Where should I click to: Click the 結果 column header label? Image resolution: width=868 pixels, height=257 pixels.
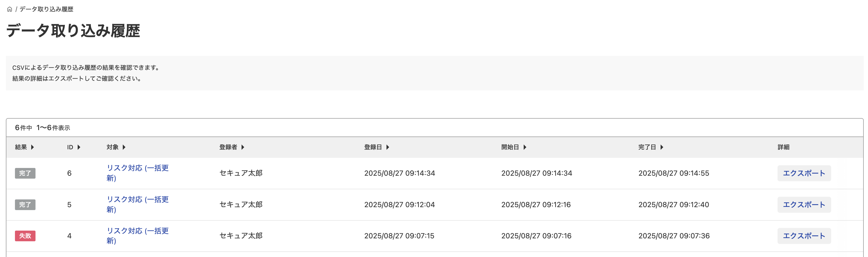(21, 147)
